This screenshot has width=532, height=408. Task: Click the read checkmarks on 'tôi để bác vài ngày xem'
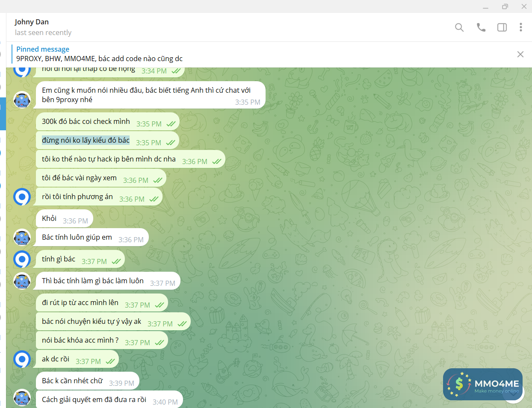click(x=158, y=180)
